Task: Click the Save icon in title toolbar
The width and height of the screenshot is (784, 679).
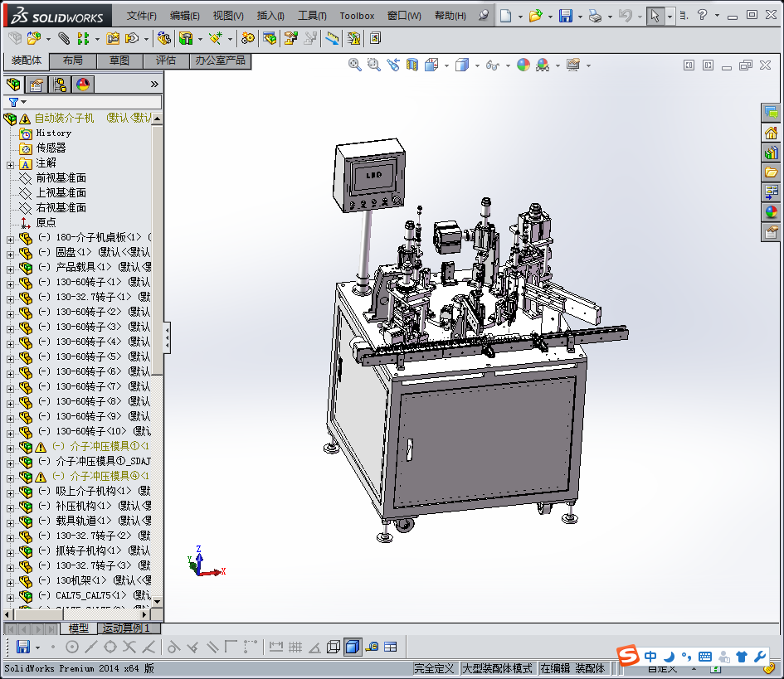Action: [x=566, y=16]
